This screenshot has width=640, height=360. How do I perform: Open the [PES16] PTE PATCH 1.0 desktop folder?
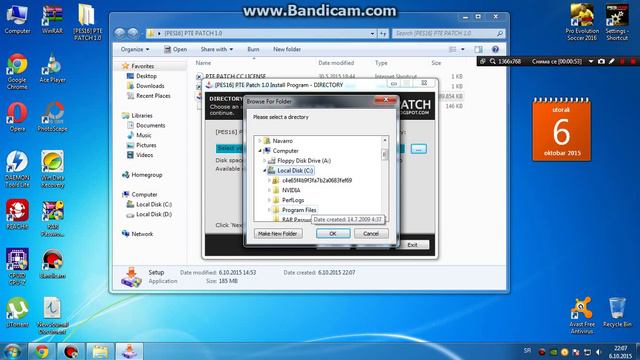pyautogui.click(x=87, y=21)
